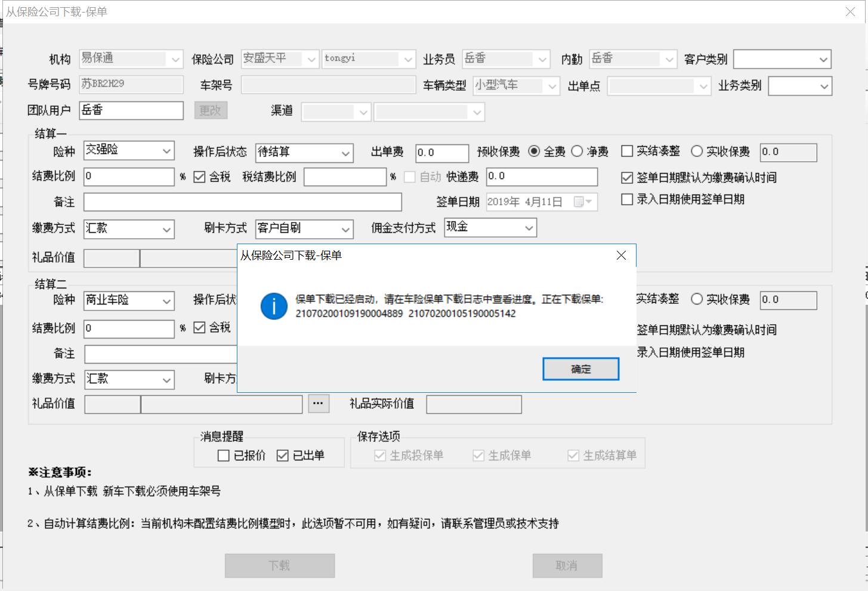
Task: Click the 备注 field in 结算一
Action: (x=242, y=202)
